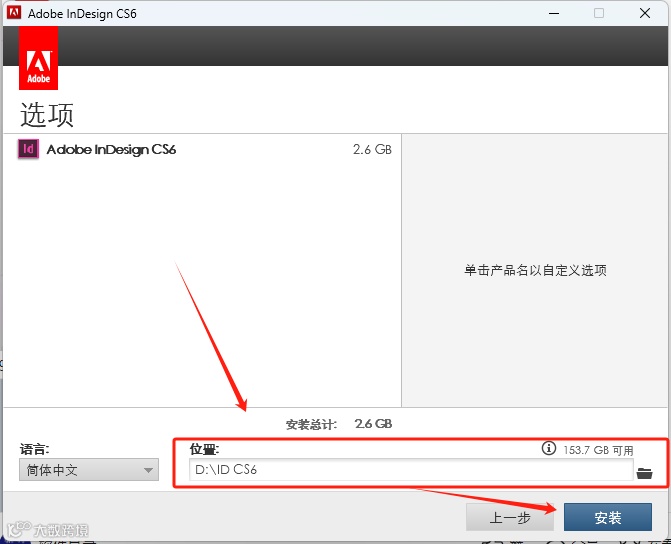The height and width of the screenshot is (544, 671).
Task: Click the disk space info icon
Action: pos(549,448)
